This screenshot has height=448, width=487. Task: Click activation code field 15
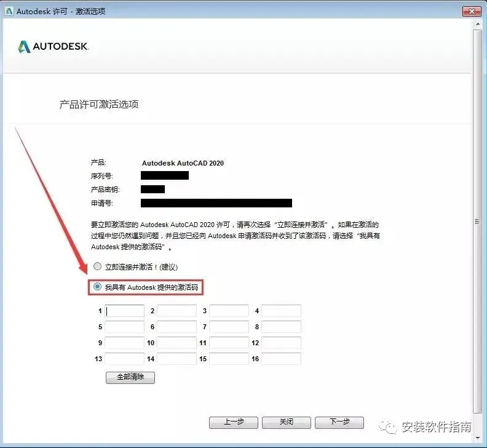point(229,359)
